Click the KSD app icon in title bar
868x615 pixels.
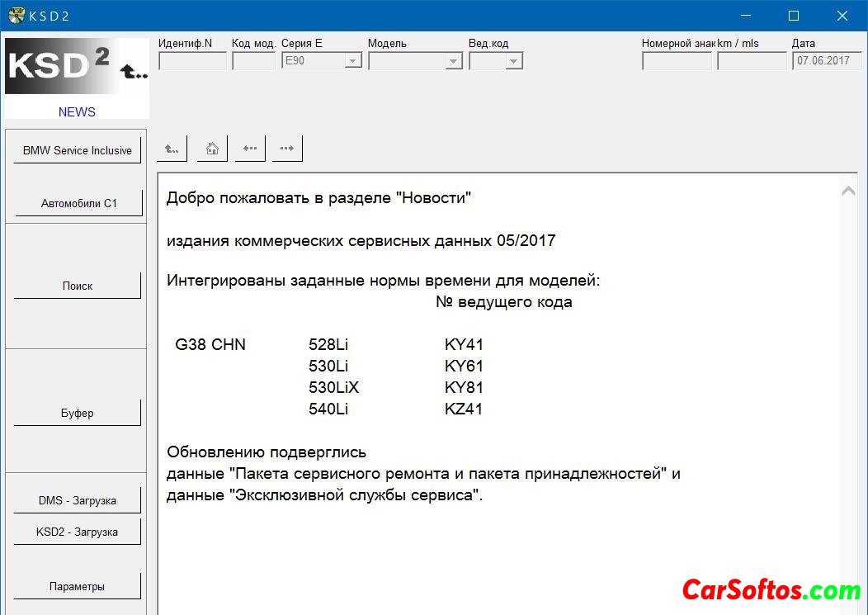(16, 16)
